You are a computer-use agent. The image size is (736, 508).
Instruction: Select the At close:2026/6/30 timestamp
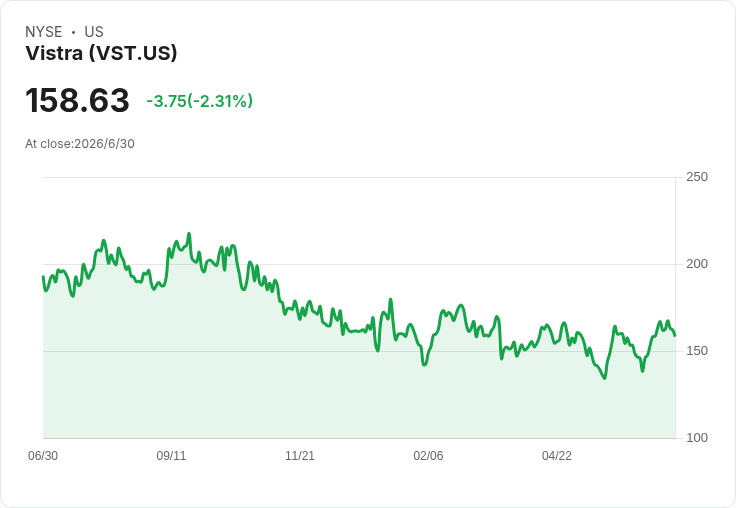(80, 144)
